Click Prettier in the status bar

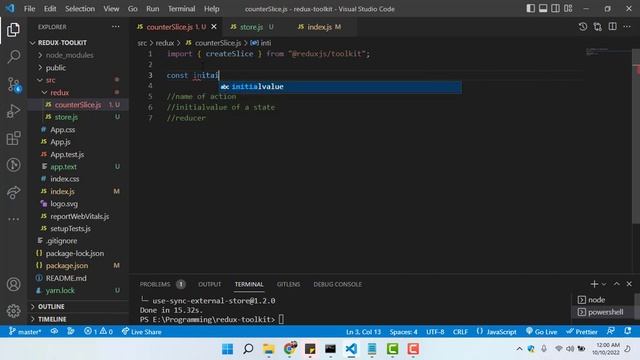tap(582, 332)
